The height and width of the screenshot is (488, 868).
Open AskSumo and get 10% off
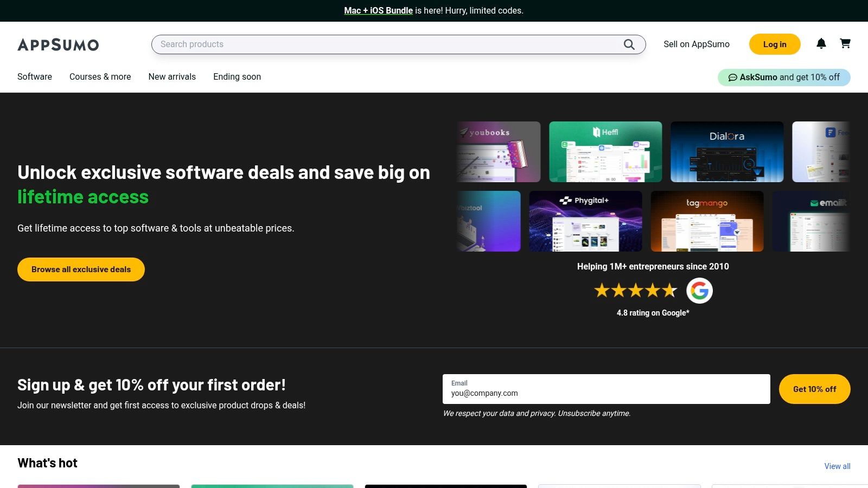[784, 78]
